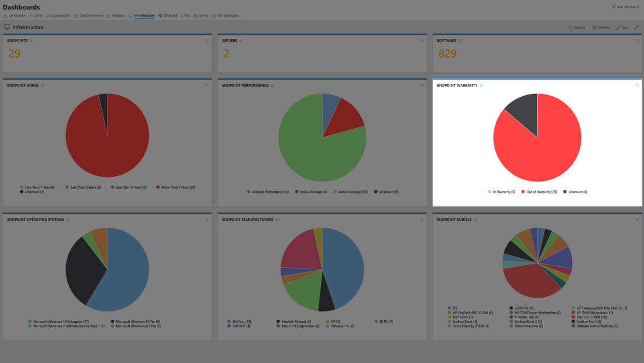Switch to the Test Dashboard tab
Screen dimensions: 644x363
(x=225, y=16)
